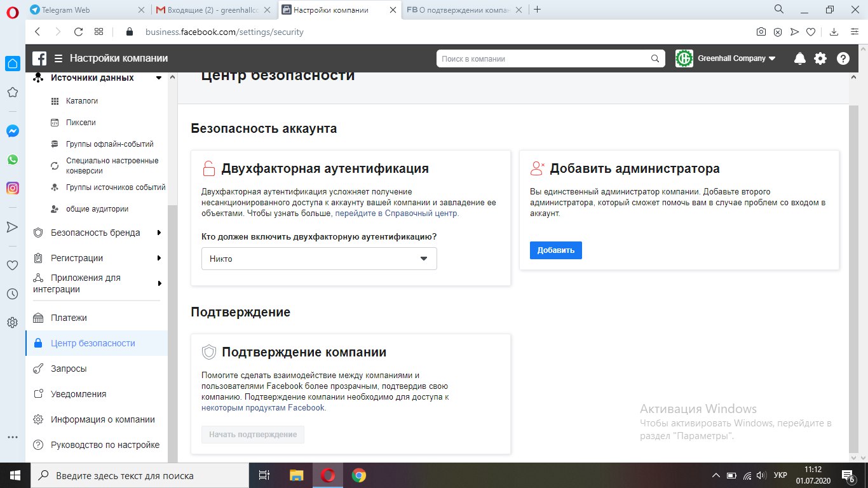Open общие аудитории in sidebar

click(x=98, y=209)
